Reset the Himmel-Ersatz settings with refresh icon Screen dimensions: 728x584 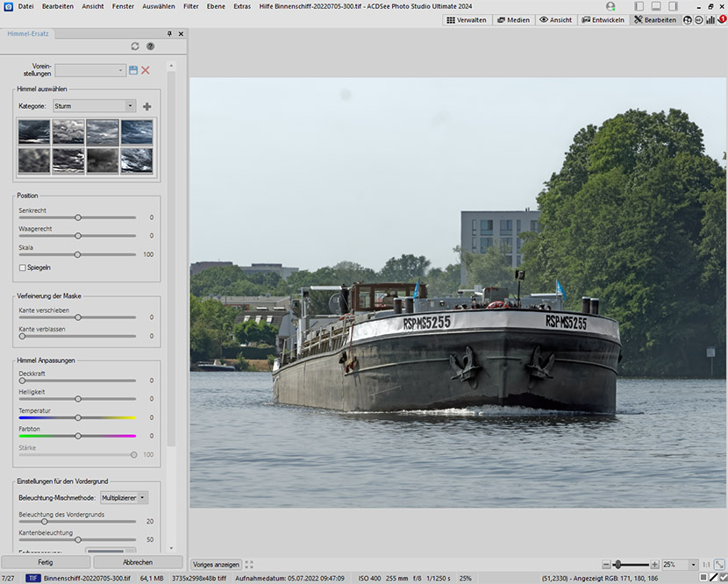pyautogui.click(x=135, y=46)
